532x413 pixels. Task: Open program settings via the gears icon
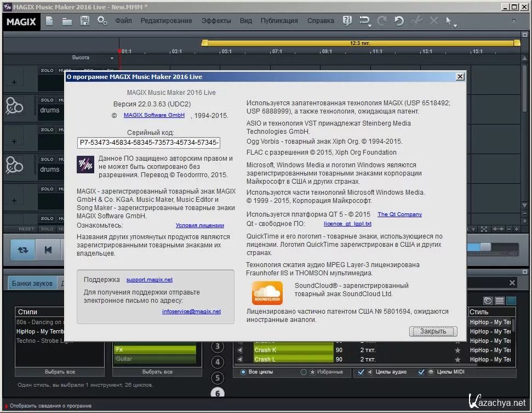pos(102,21)
